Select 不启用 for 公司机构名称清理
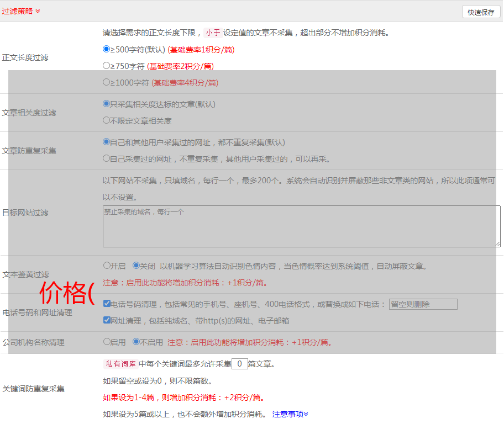Viewport: 504px width, 424px height. coord(136,341)
